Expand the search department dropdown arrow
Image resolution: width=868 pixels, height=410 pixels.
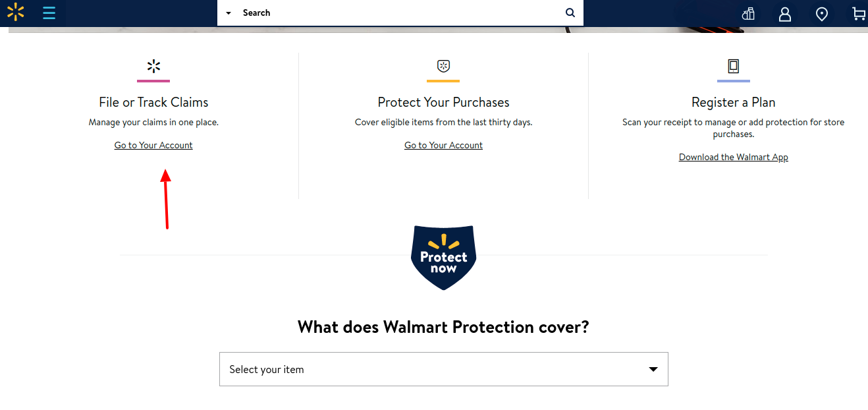[x=229, y=13]
